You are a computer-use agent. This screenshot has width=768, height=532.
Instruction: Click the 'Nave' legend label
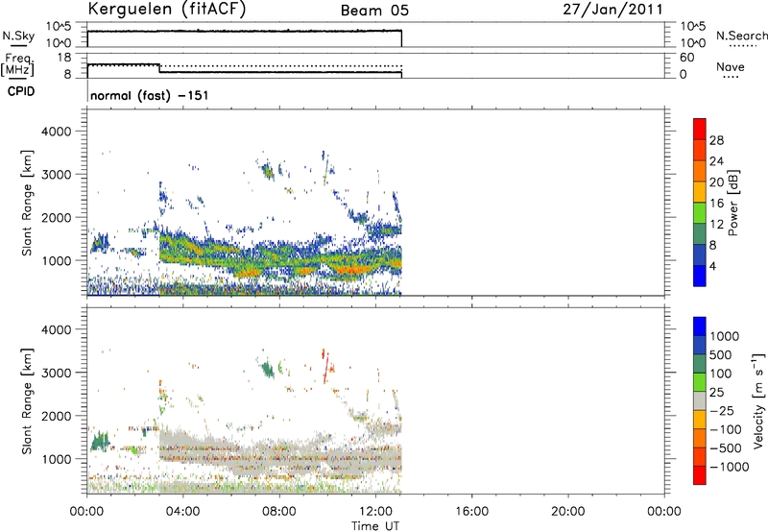pyautogui.click(x=731, y=67)
